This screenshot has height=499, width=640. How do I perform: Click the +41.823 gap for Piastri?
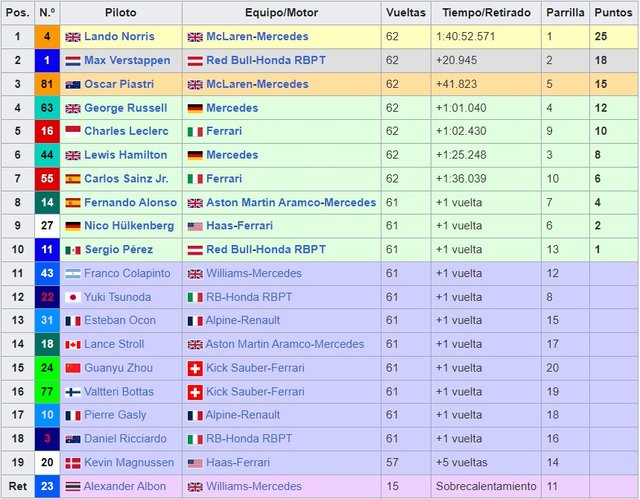[456, 84]
